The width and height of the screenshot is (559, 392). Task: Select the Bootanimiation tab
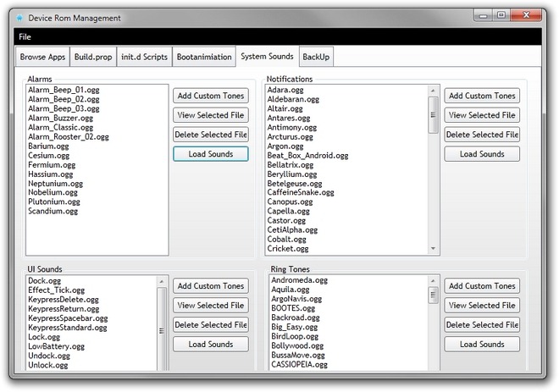click(204, 57)
